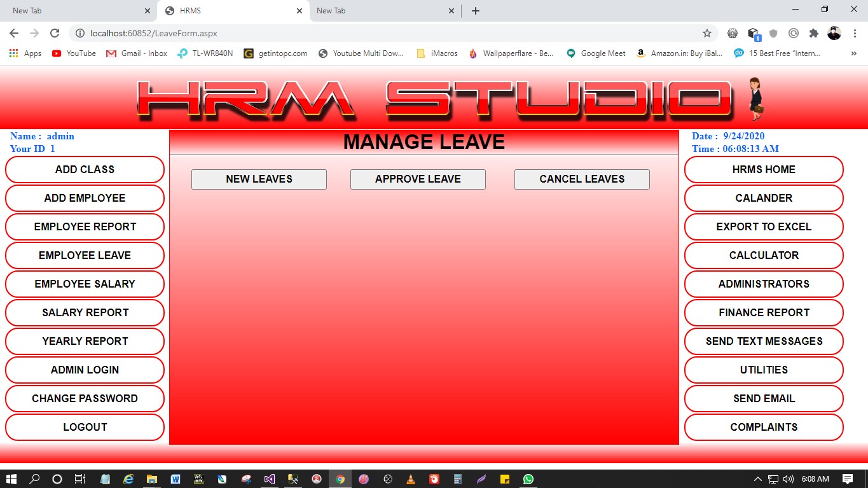
Task: Click the YouTube bookmark icon
Action: [57, 53]
